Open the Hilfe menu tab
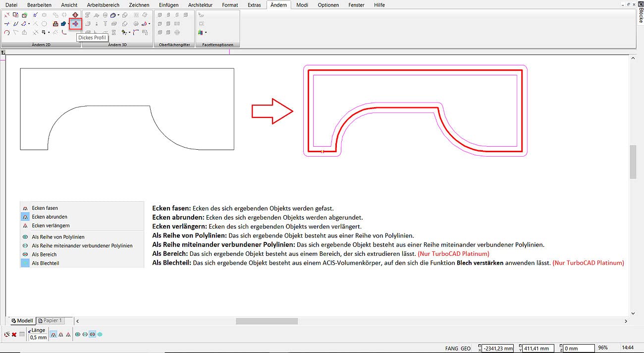Viewport: 644px width, 353px height. [x=379, y=5]
